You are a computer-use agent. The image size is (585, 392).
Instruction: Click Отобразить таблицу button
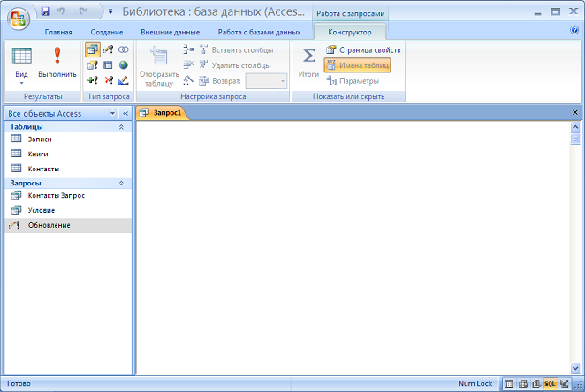[159, 65]
